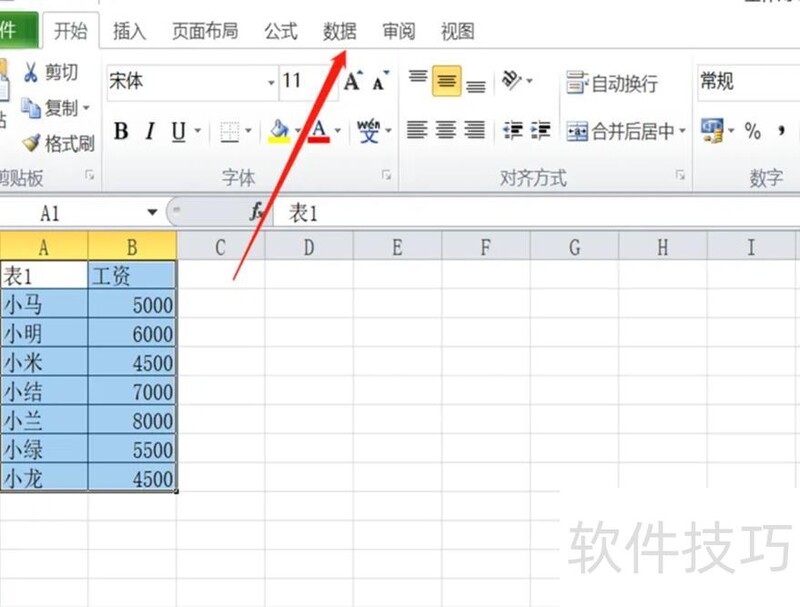This screenshot has height=607, width=800.
Task: Select column F header
Action: click(x=486, y=247)
